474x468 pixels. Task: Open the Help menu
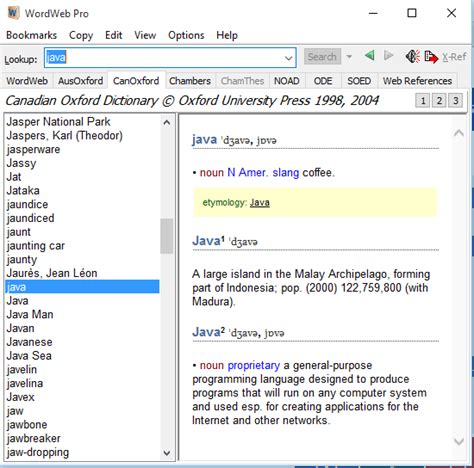tap(227, 35)
